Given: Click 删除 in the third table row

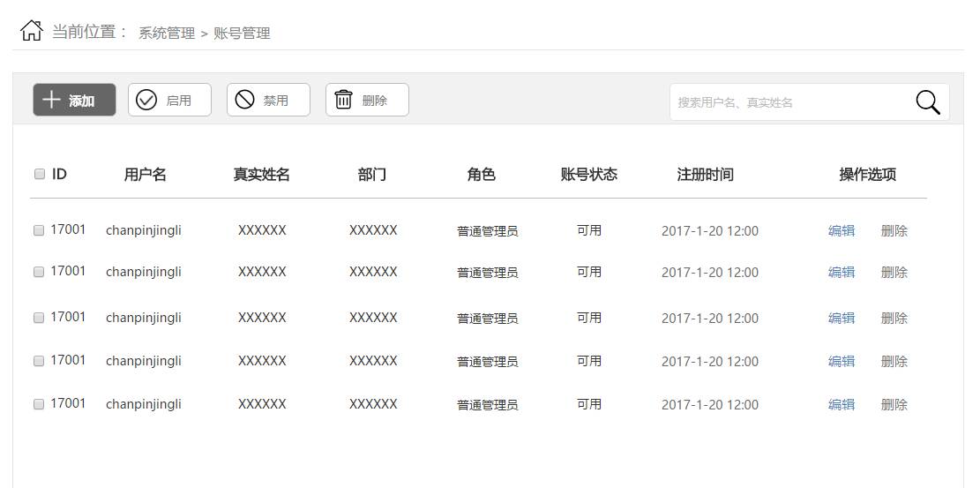Looking at the screenshot, I should click(894, 318).
